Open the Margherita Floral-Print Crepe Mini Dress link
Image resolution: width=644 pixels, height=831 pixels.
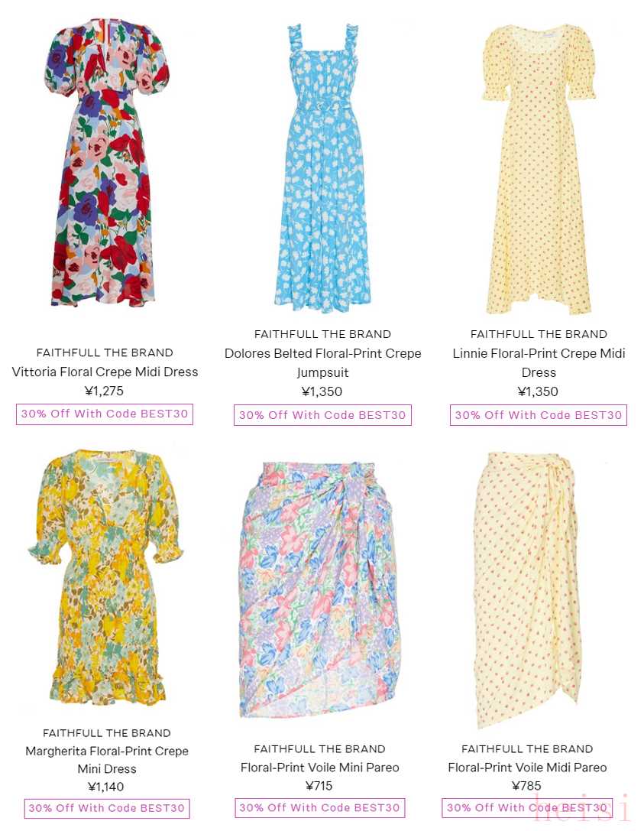(x=107, y=760)
